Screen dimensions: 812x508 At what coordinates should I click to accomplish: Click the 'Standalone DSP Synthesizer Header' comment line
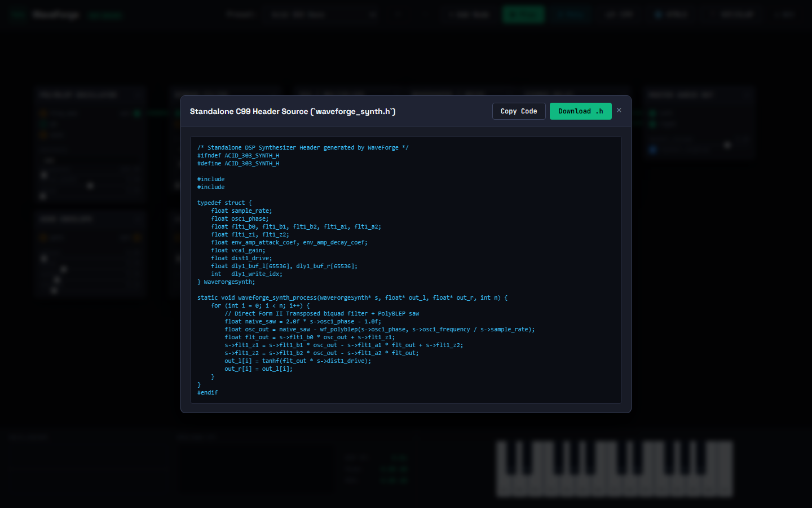pyautogui.click(x=303, y=148)
